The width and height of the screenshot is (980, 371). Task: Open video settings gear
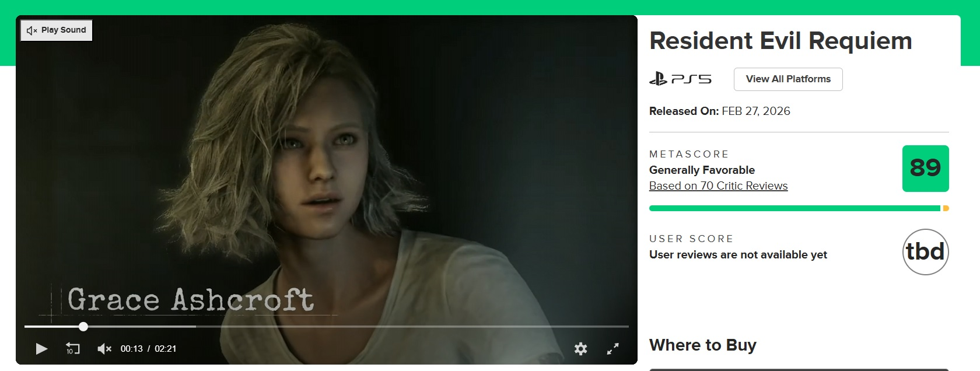coord(580,349)
